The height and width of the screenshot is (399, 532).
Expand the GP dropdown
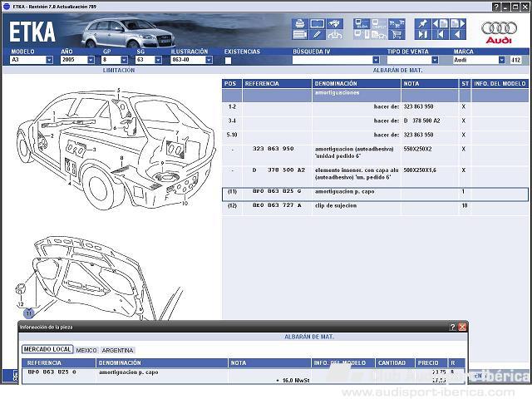124,60
